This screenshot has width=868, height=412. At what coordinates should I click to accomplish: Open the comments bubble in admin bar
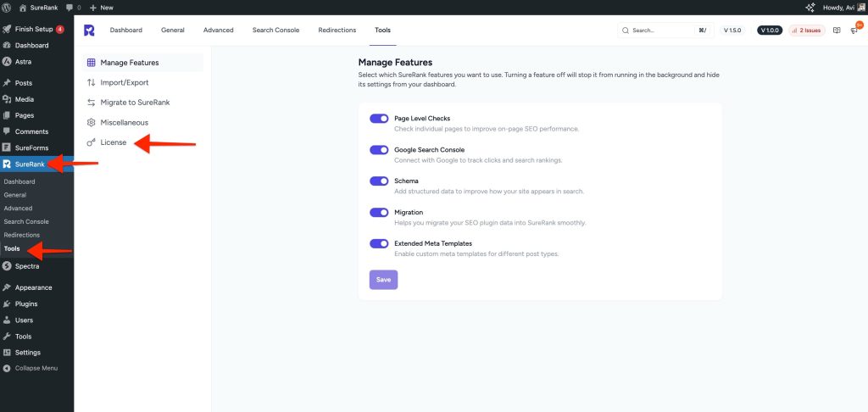[x=74, y=8]
